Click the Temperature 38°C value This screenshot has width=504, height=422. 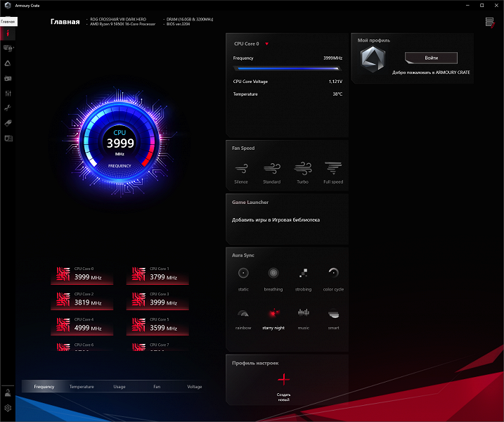[337, 94]
